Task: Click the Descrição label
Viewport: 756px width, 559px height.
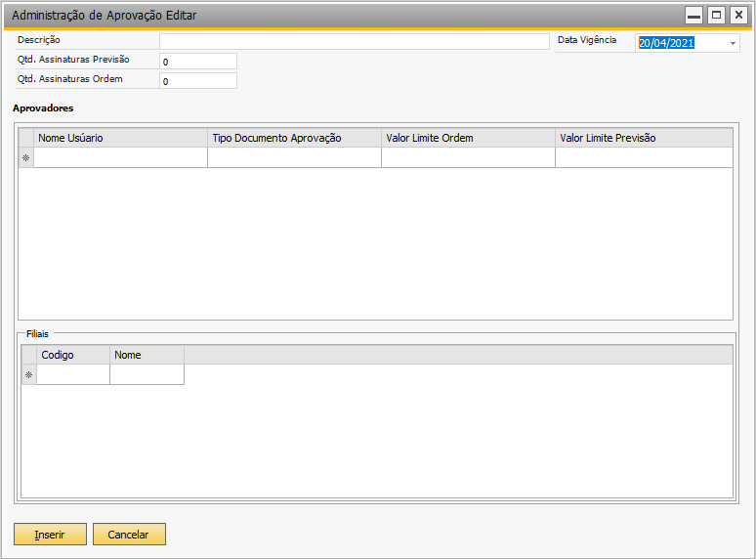Action: coord(38,40)
